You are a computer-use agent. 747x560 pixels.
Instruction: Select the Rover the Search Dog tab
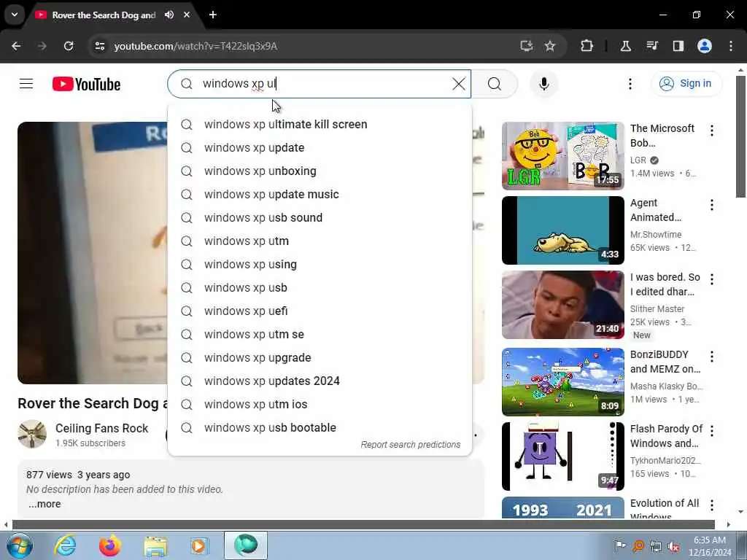point(104,15)
